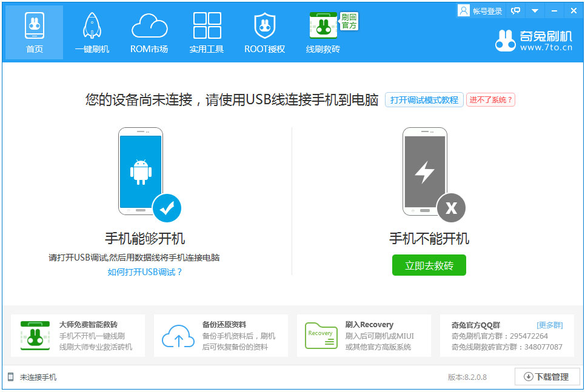Click the 大师免费智能救砖 rabbit icon
The image size is (585, 392).
[35, 335]
